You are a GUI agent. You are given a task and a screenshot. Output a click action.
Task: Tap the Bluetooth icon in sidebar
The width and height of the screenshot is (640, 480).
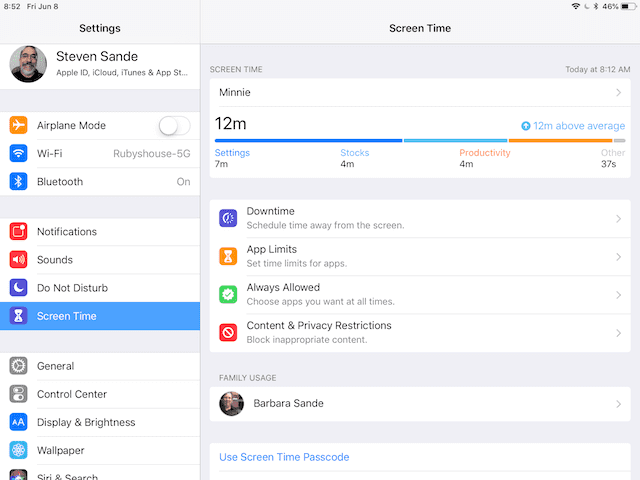(x=18, y=182)
